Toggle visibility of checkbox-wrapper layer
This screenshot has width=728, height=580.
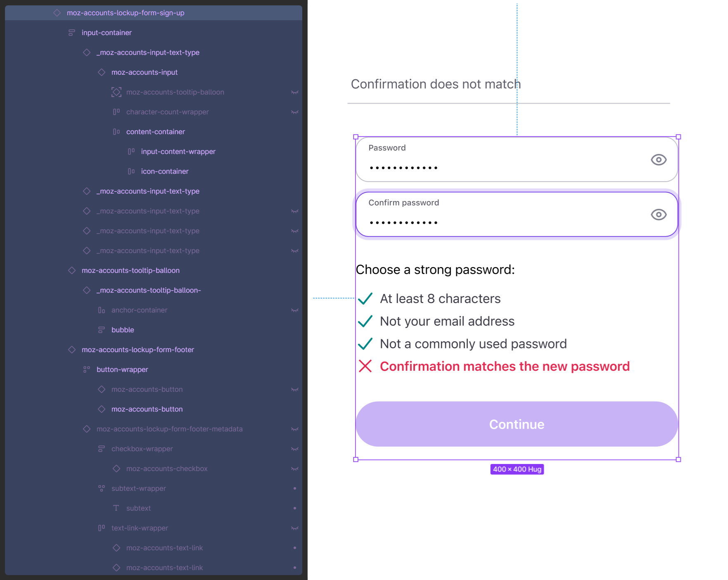pyautogui.click(x=294, y=449)
